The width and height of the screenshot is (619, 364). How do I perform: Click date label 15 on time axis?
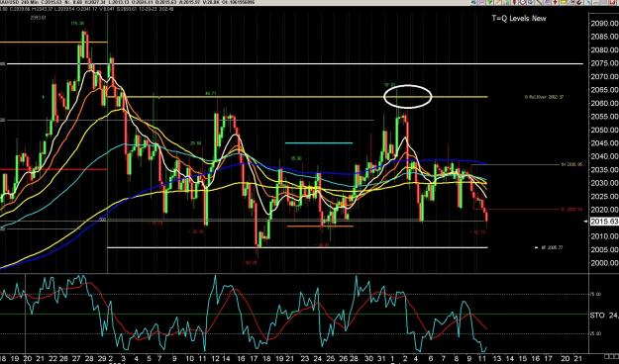pos(523,359)
